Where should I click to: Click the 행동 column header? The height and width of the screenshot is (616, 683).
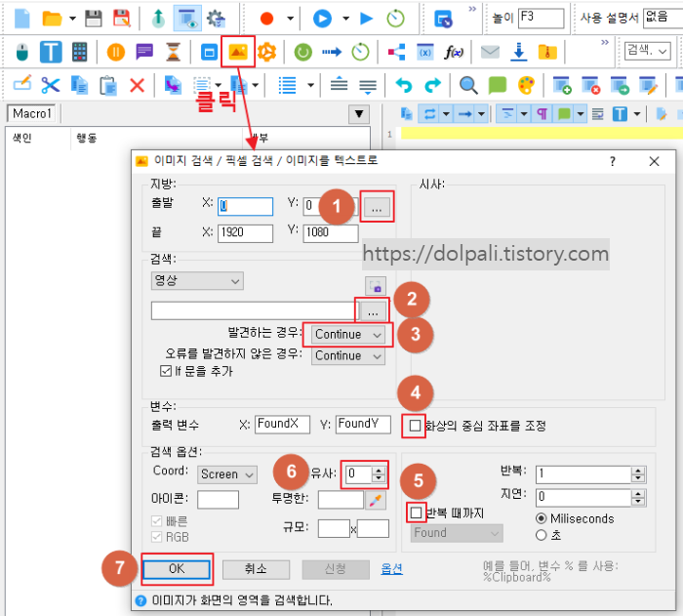pos(86,139)
